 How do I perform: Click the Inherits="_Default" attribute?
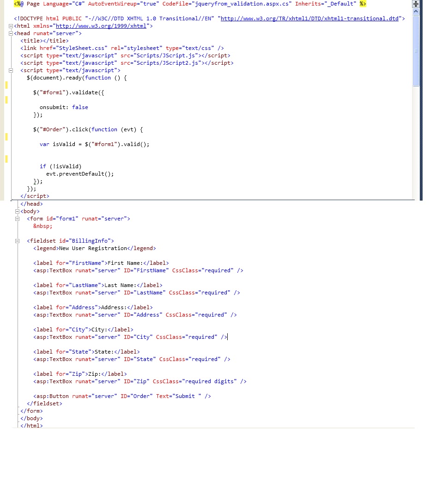(x=326, y=4)
